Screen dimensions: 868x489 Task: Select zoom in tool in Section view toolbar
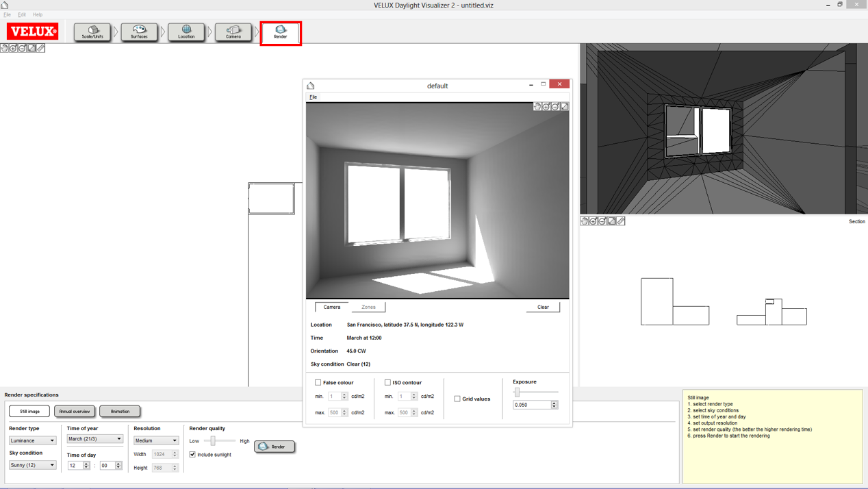point(593,221)
